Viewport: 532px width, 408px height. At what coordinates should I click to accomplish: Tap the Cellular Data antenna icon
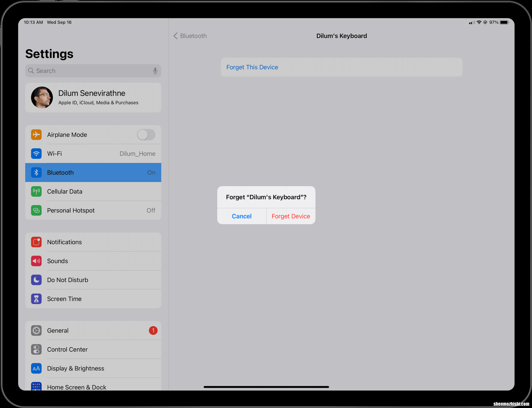tap(36, 192)
